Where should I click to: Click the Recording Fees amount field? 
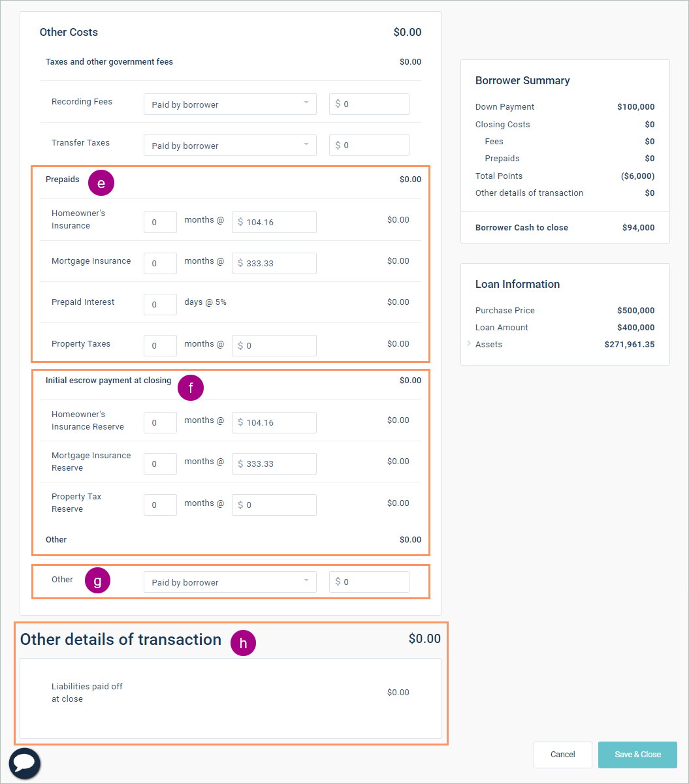click(369, 104)
